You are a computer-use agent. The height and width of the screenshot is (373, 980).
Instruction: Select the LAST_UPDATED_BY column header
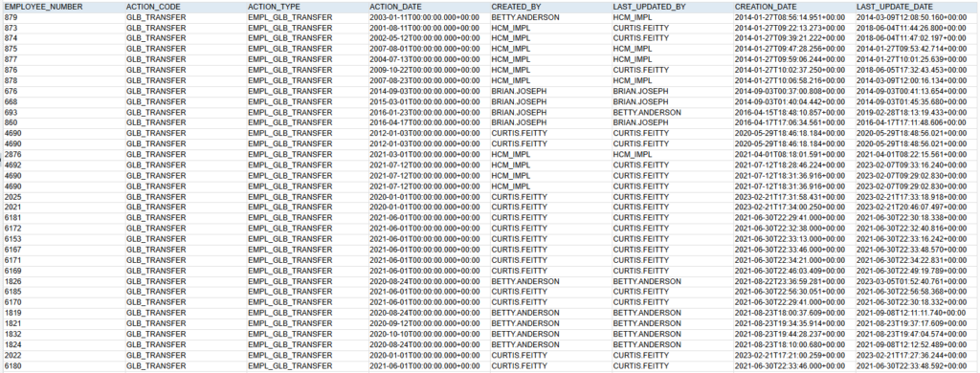672,7
